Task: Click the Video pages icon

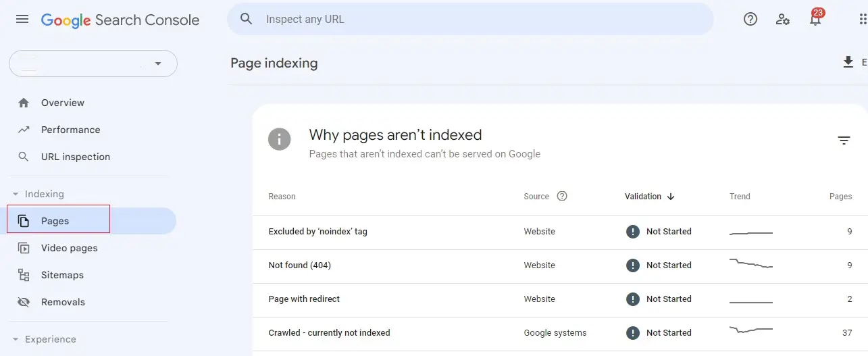Action: point(24,248)
